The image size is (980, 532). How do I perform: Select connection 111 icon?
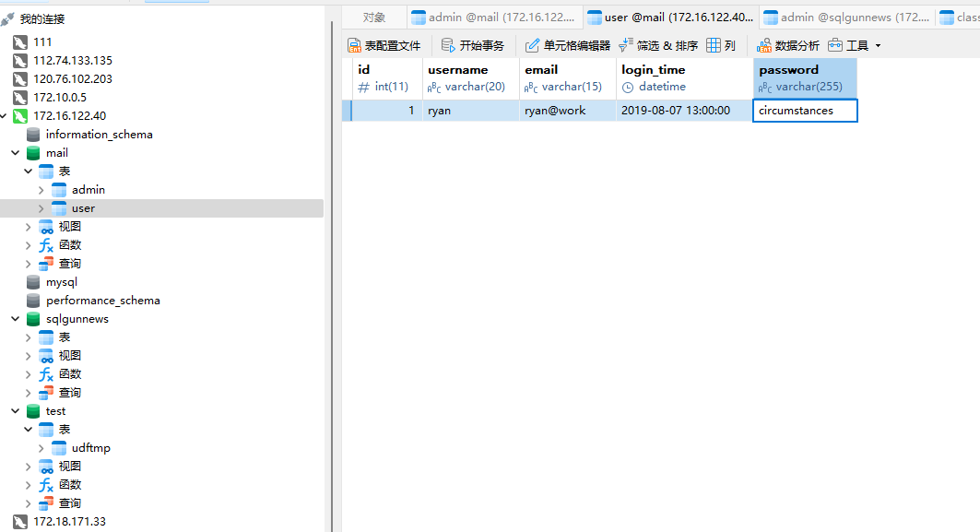[20, 41]
